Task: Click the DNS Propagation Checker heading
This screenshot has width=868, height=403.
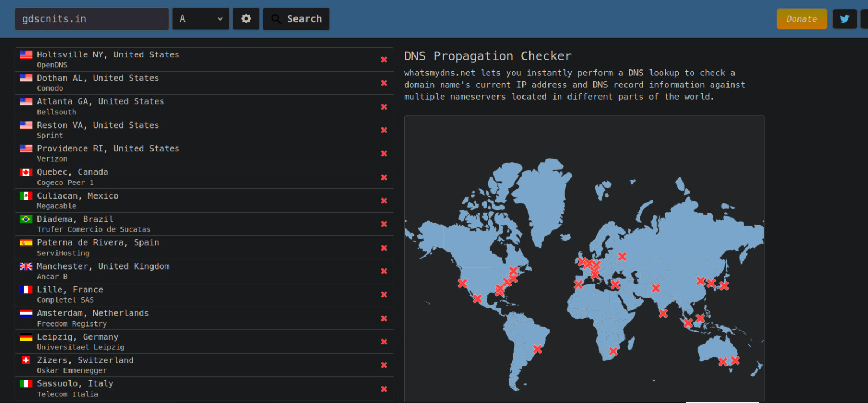Action: point(488,56)
